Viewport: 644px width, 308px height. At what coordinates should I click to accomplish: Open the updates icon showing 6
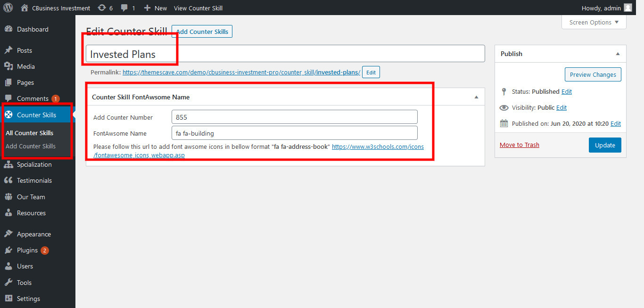(x=101, y=8)
